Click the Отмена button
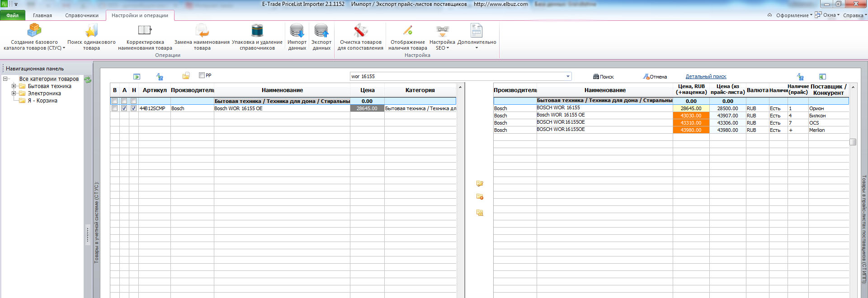 (x=655, y=77)
